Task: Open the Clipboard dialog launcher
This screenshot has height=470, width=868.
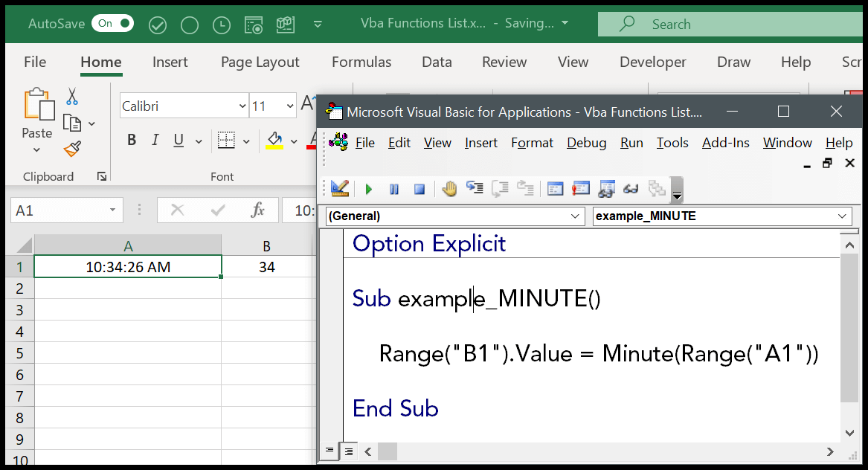Action: (103, 176)
